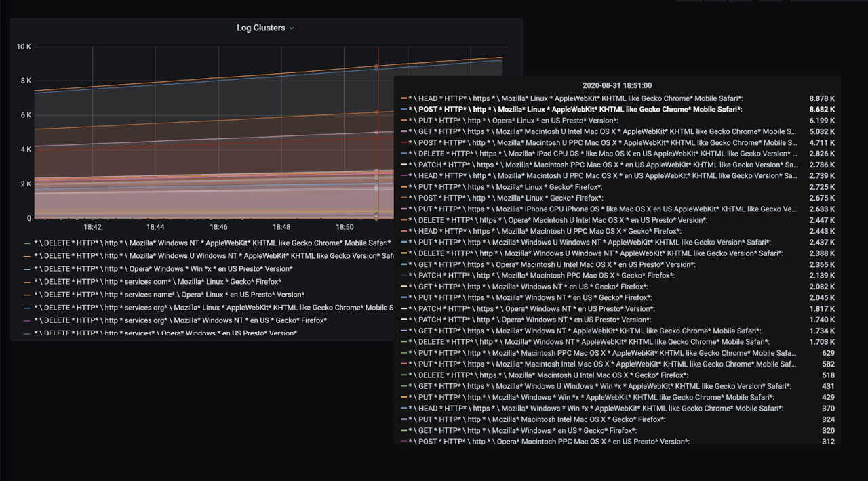Isolate services name Opera Linux Presto series label
This screenshot has width=868, height=481.
click(169, 295)
